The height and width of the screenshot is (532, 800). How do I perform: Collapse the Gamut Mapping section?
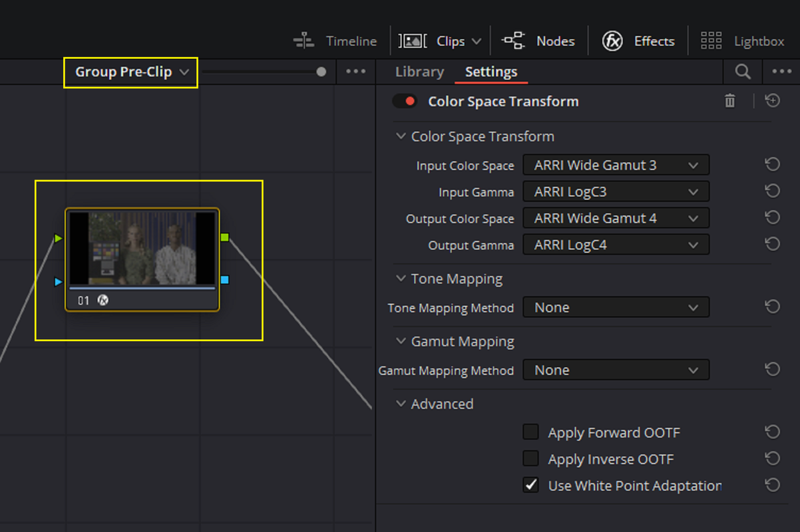401,341
